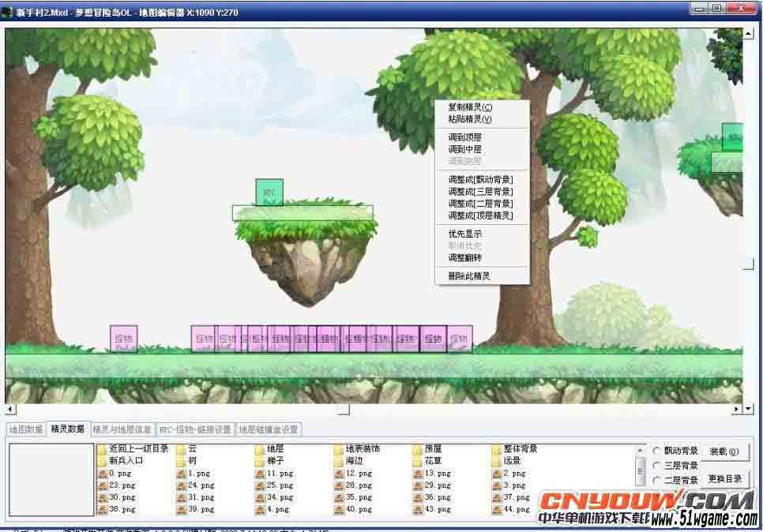Select the 13.png sprite file icon
Screen dimensions: 763x532
(x=418, y=473)
